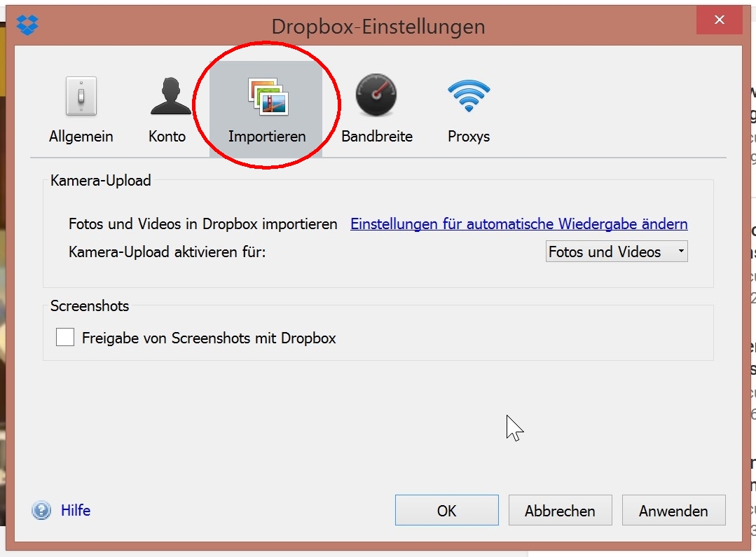The image size is (756, 557).
Task: Go to the Allgemein tab label
Action: 81,137
